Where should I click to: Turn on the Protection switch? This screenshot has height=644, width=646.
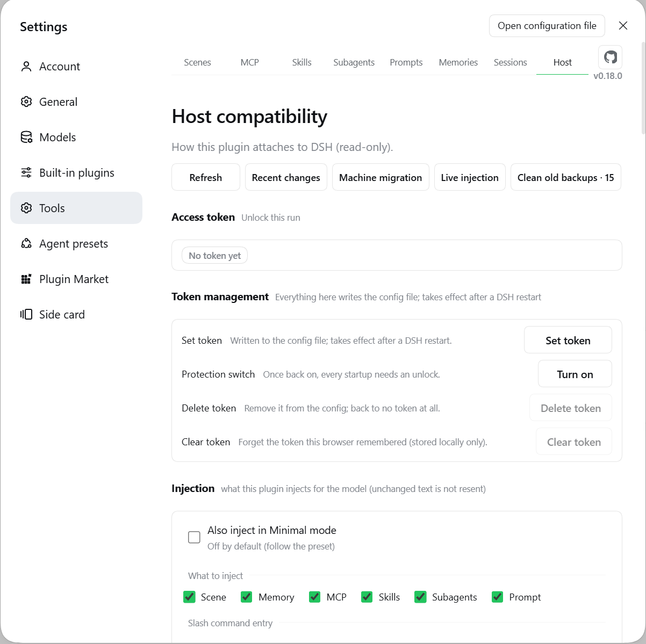click(575, 374)
